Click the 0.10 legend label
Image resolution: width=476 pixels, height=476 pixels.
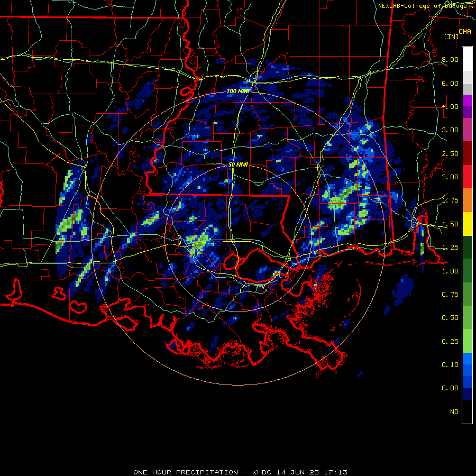coord(450,365)
